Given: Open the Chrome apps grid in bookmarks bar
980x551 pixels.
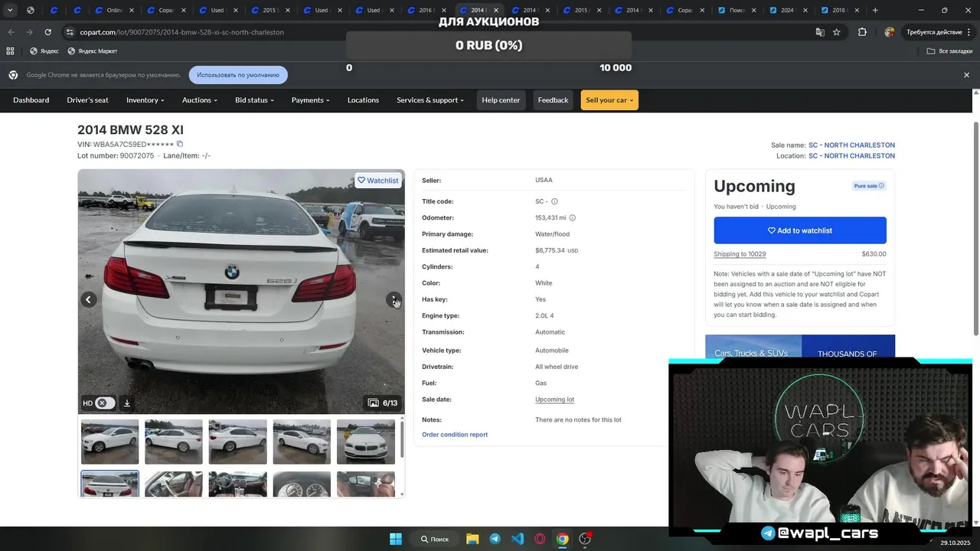Looking at the screenshot, I should (x=10, y=51).
